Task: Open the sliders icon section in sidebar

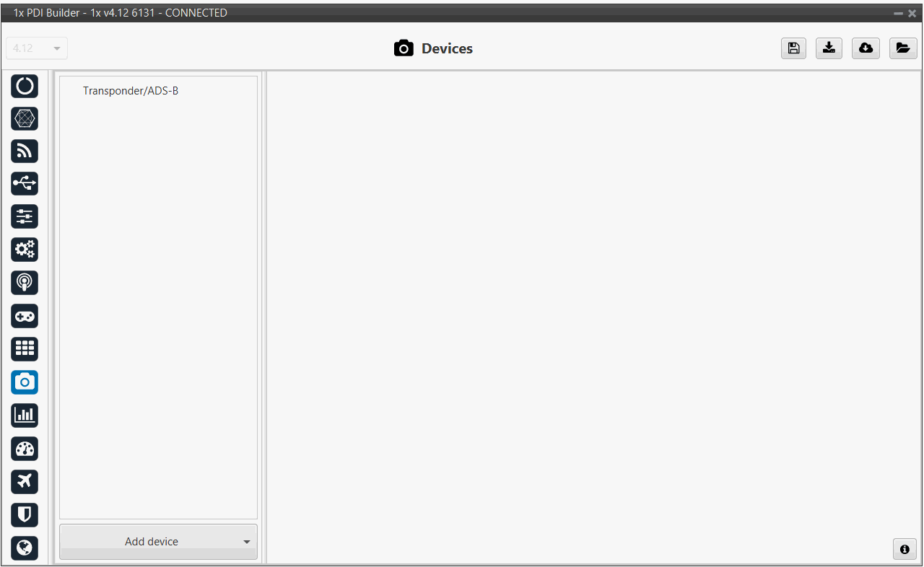Action: pos(25,216)
